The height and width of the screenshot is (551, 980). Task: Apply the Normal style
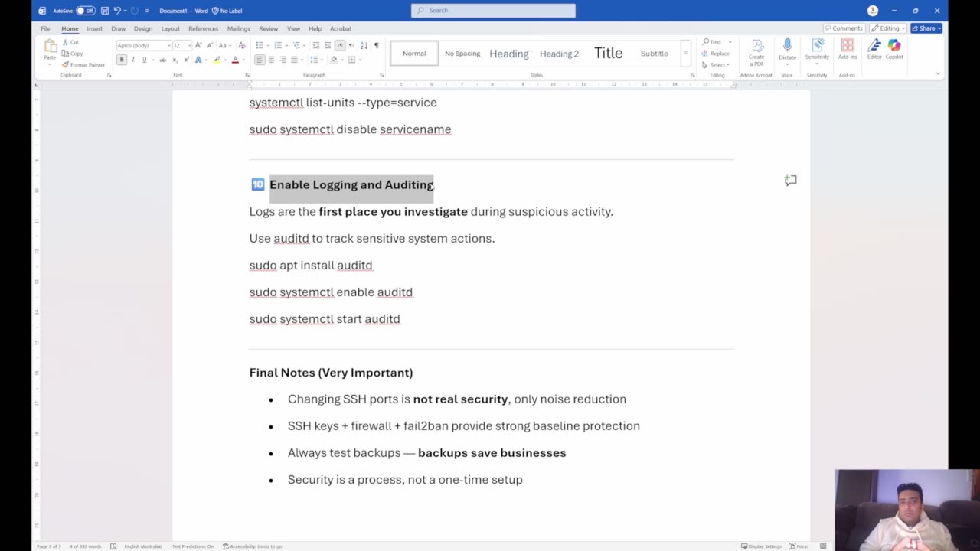tap(414, 54)
